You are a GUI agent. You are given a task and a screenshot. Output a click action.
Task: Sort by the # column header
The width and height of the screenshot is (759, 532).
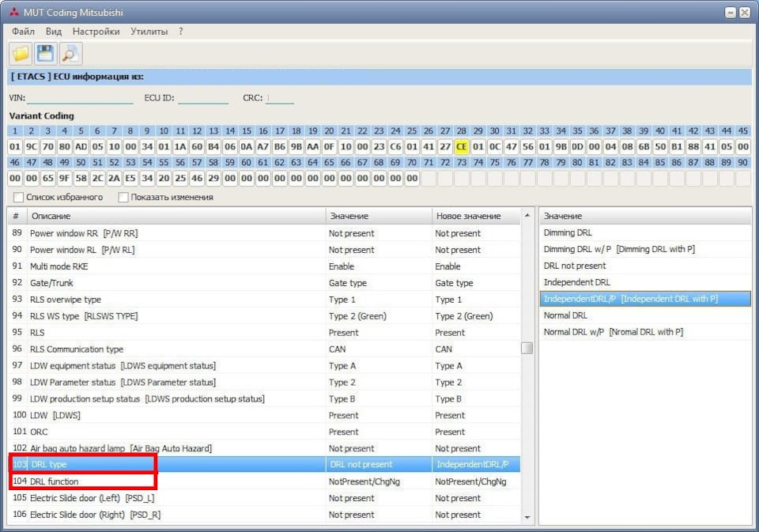point(17,216)
